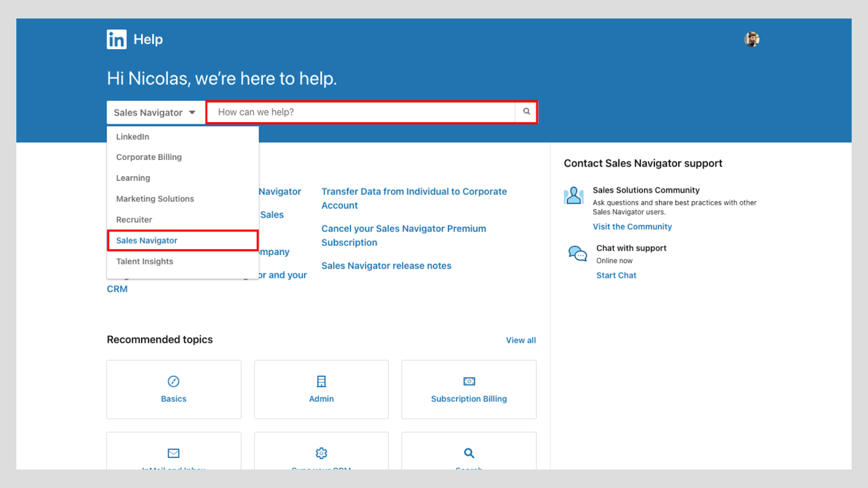Click the Basics compass icon
Image resolution: width=868 pixels, height=488 pixels.
[174, 381]
